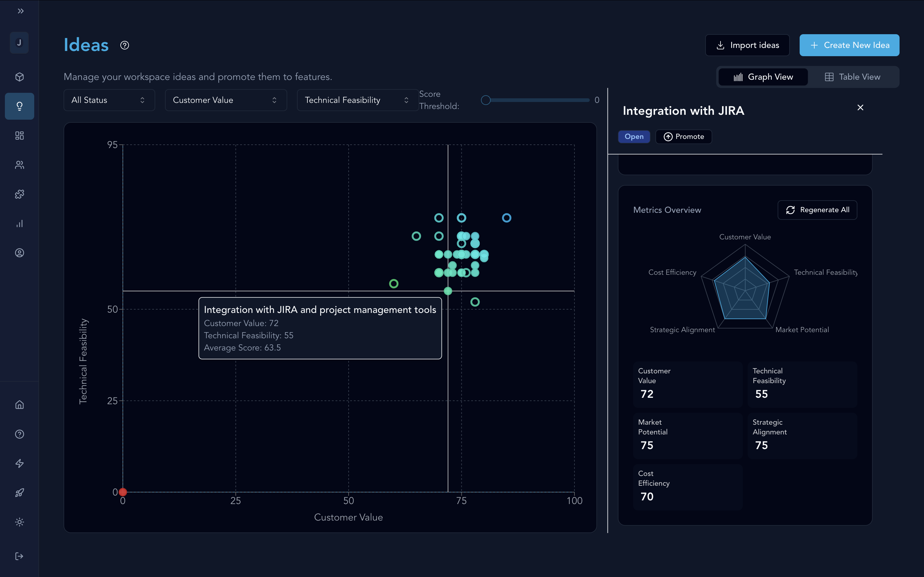Open the bar chart analytics sidebar icon
924x577 pixels.
[x=20, y=223]
